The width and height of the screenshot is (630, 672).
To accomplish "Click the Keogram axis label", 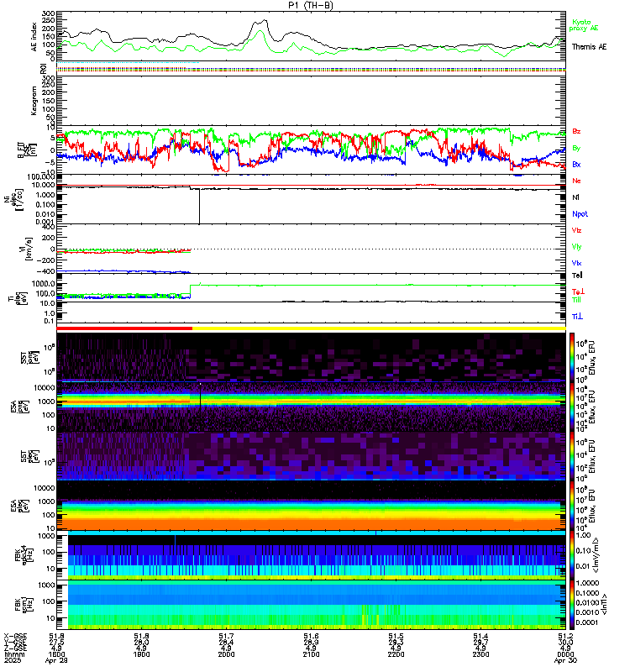I will (34, 101).
